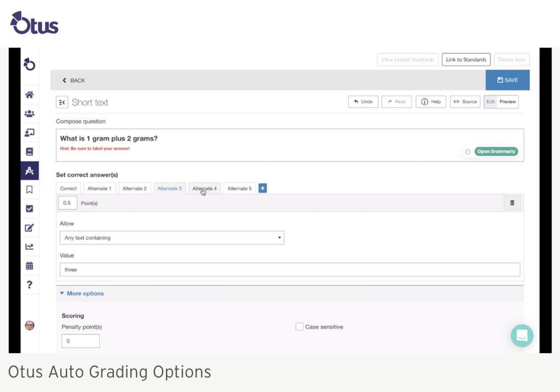Screen dimensions: 560x392
Task: Open the calendar icon in sidebar
Action: click(29, 266)
